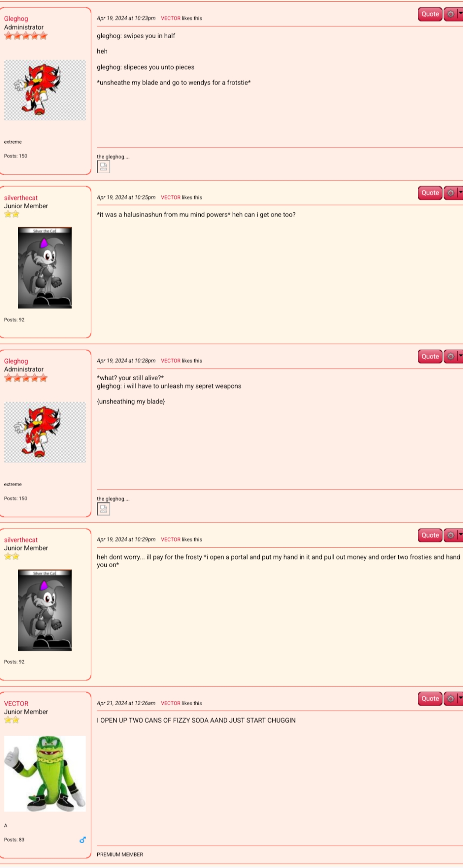Click broken signature image in Gleghog's 10:28pm post
Screen dimensions: 463x868
pos(103,509)
